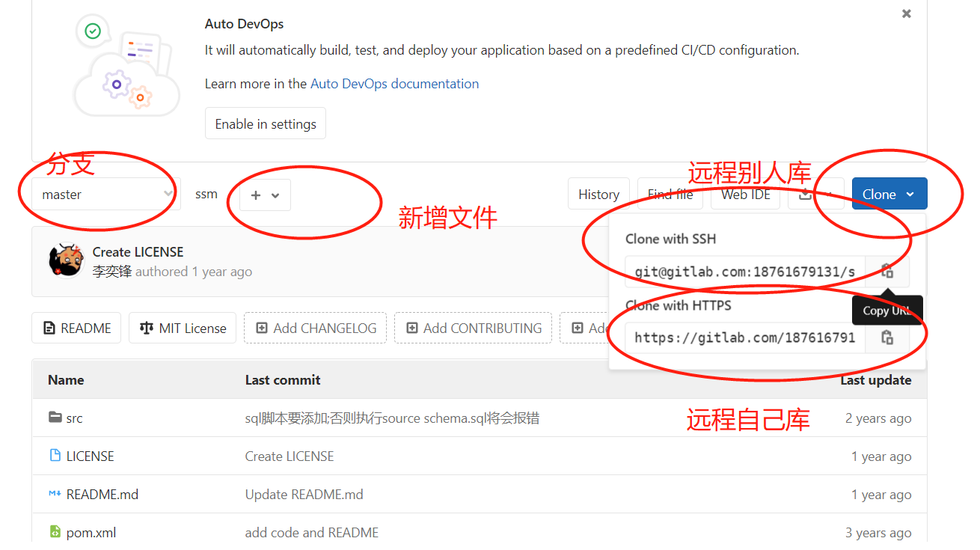
Task: Open the MIT License button
Action: (x=183, y=328)
